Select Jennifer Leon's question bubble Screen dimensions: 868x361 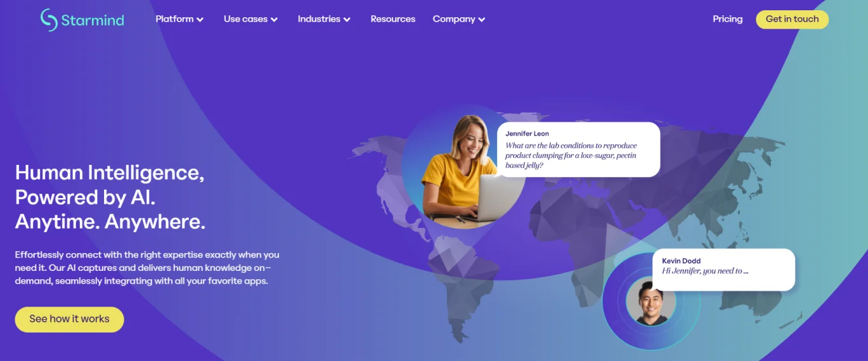click(578, 150)
